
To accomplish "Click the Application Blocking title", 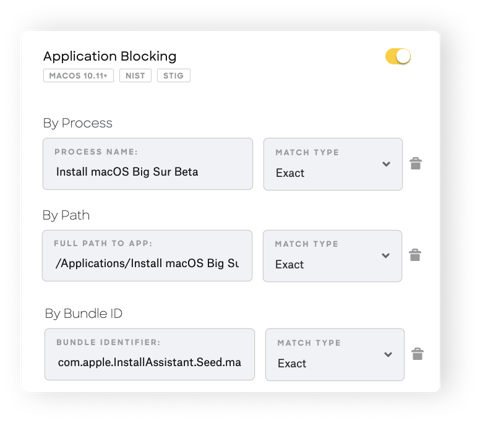I will point(110,56).
